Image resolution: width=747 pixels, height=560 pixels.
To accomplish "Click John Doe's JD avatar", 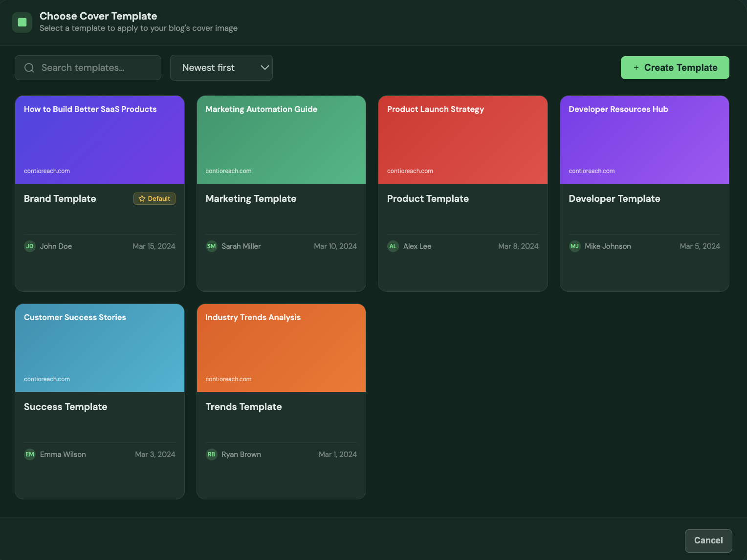I will 30,246.
